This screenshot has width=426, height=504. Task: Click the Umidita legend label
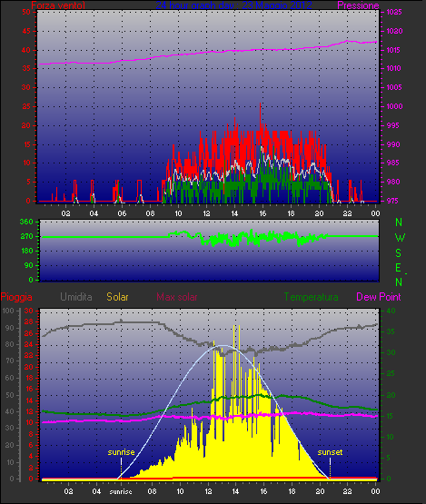coord(76,297)
